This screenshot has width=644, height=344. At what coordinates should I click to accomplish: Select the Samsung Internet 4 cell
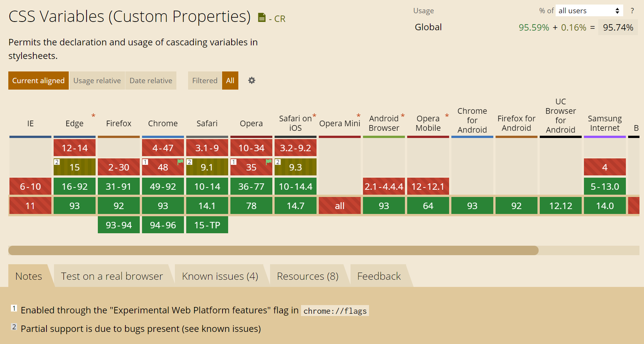(605, 167)
